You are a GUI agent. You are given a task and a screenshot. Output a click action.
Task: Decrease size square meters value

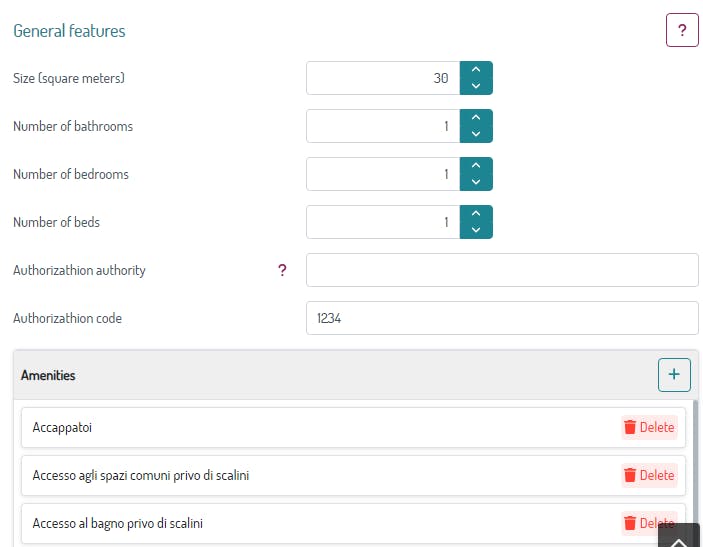(x=476, y=86)
